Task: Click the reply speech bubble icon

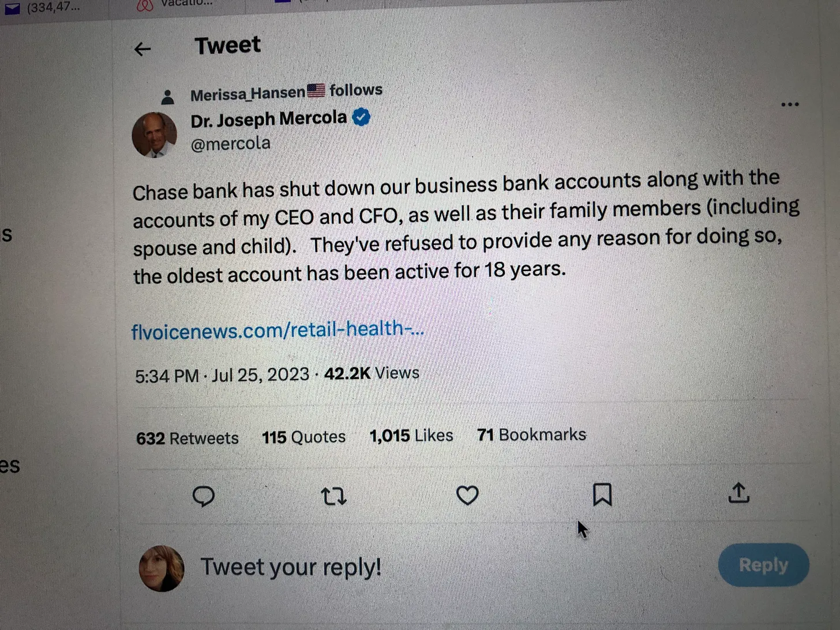Action: 203,496
